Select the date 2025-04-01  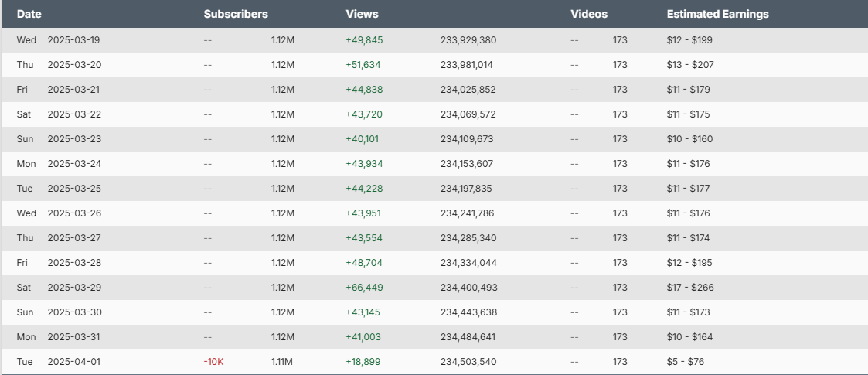click(x=74, y=362)
